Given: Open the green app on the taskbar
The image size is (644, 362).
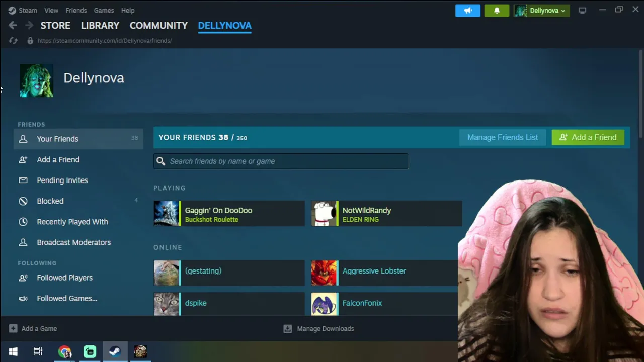Looking at the screenshot, I should [90, 351].
